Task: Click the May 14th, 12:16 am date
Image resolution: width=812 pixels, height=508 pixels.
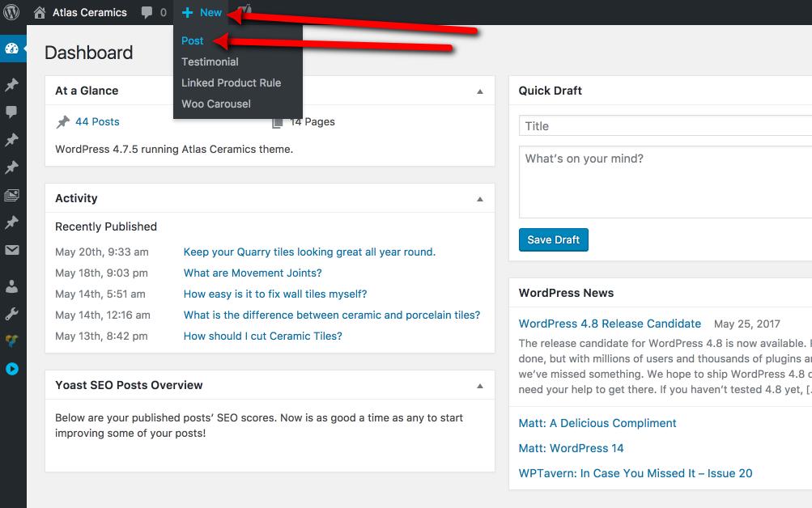Action: [x=103, y=315]
